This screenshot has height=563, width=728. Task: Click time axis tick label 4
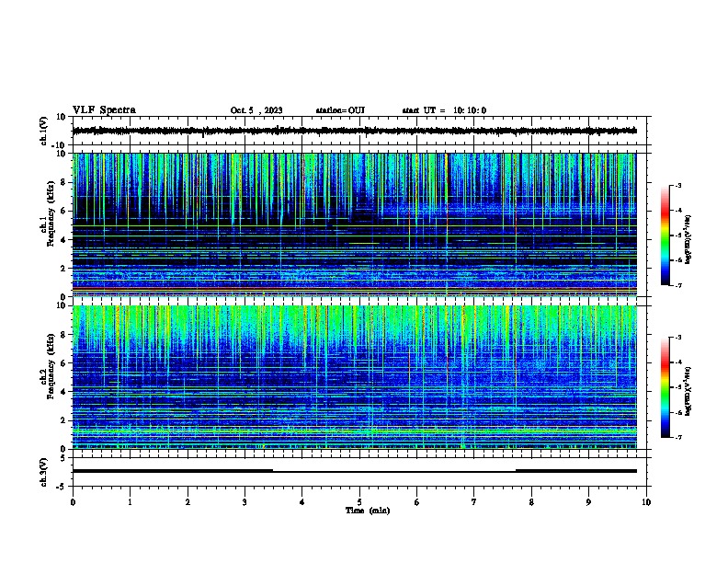pyautogui.click(x=302, y=502)
